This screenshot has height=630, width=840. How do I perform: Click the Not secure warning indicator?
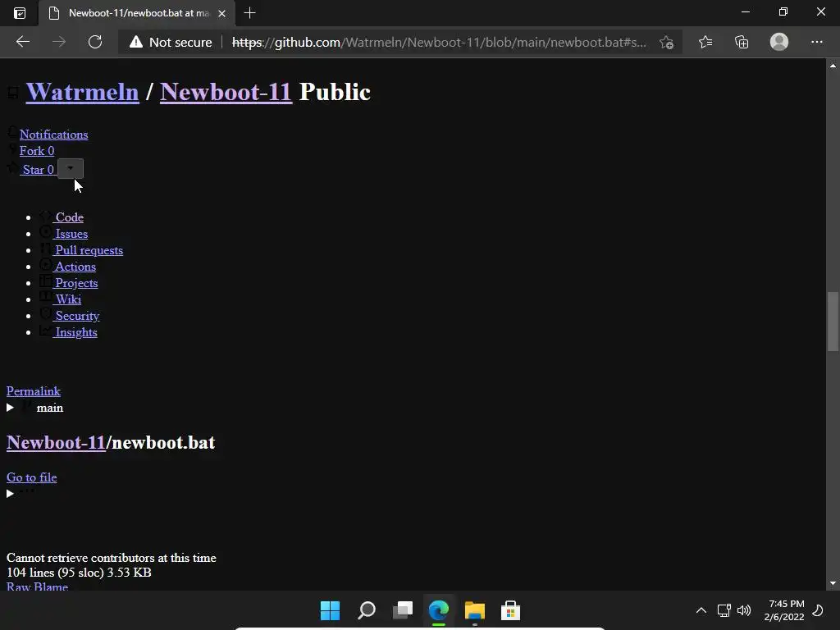pyautogui.click(x=171, y=43)
